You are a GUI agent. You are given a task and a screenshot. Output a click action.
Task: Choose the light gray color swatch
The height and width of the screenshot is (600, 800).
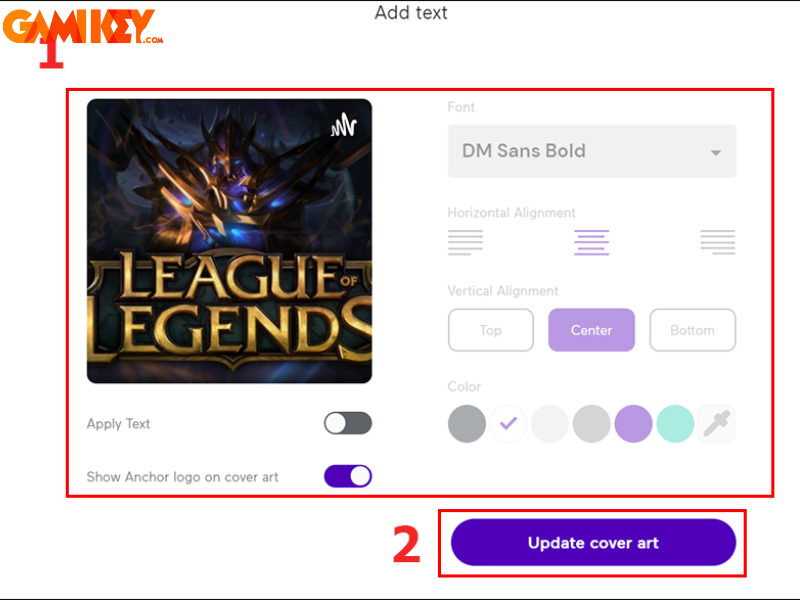coord(592,423)
